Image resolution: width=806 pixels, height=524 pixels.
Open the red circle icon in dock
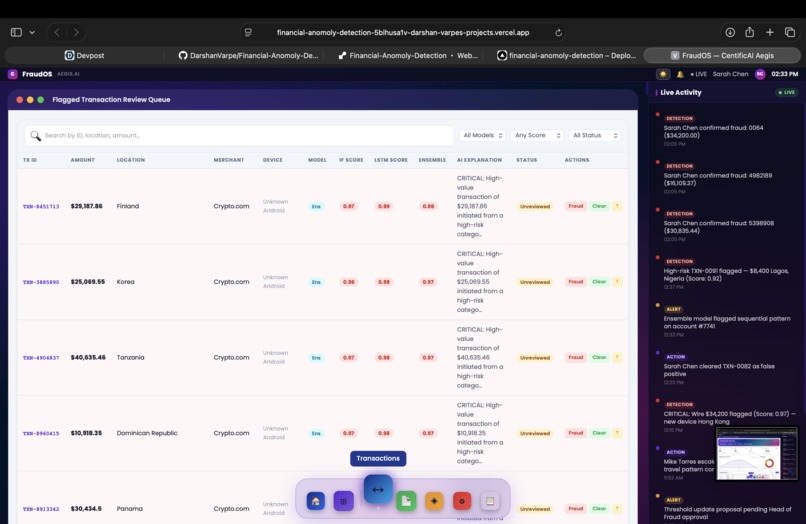462,501
